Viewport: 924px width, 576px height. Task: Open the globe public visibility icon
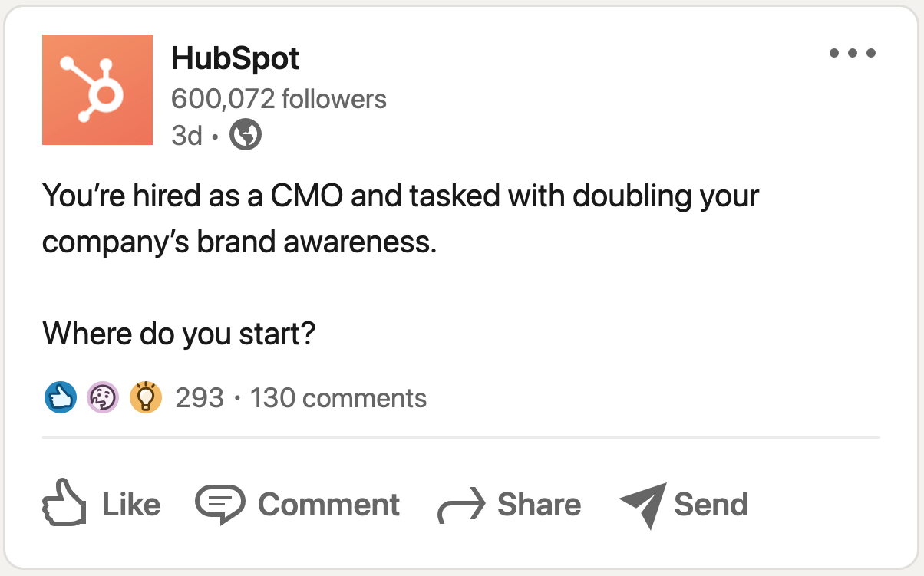click(244, 135)
